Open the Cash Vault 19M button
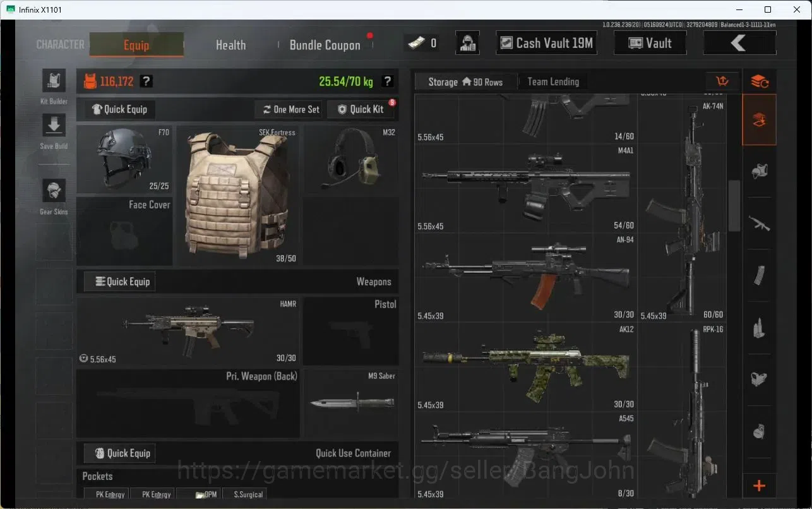This screenshot has height=509, width=812. point(547,43)
